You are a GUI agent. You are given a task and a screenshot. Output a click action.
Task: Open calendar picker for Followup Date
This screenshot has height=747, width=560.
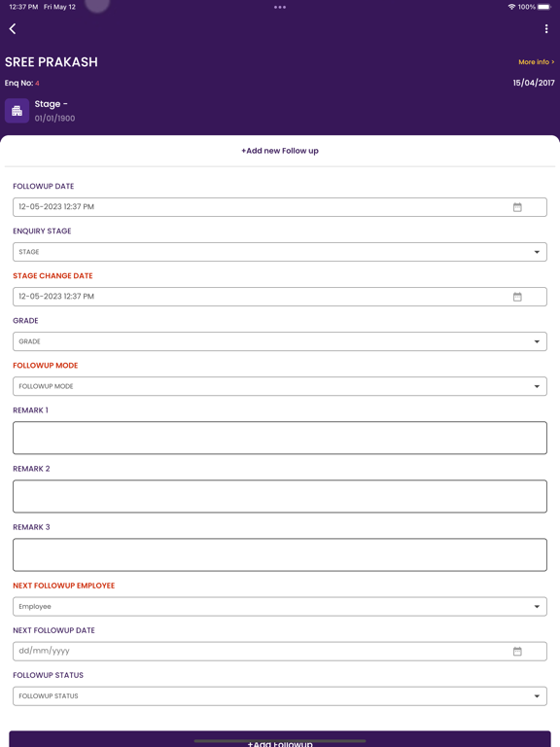coord(517,207)
